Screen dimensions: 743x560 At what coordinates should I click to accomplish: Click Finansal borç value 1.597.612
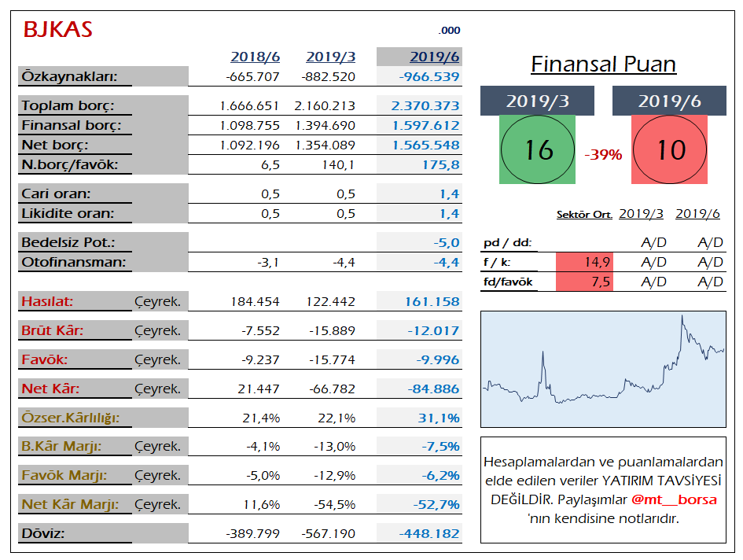click(426, 126)
